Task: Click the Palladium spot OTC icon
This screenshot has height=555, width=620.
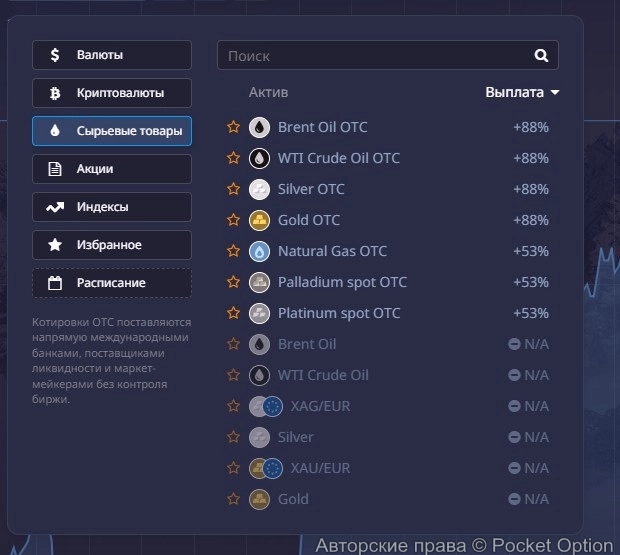Action: pos(259,282)
